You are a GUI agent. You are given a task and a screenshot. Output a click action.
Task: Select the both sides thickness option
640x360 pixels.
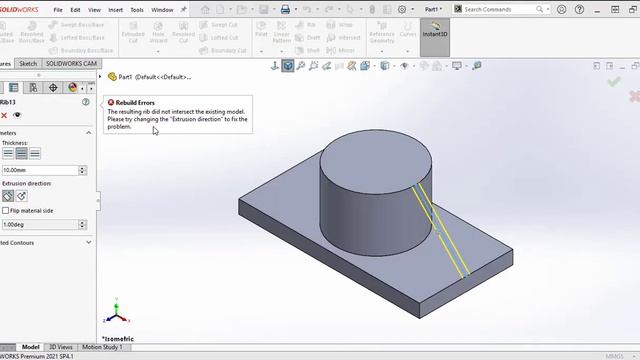click(21, 153)
